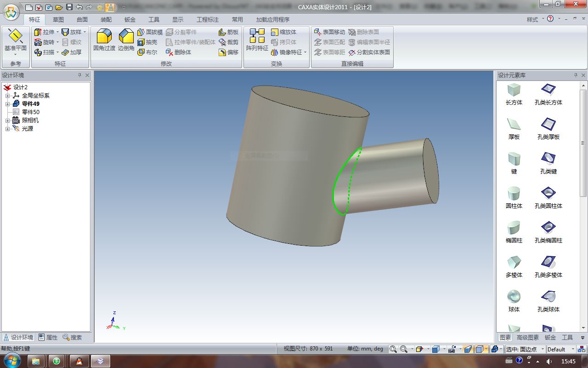Pin the 设计元素库 panel
The height and width of the screenshot is (368, 588).
(x=576, y=75)
